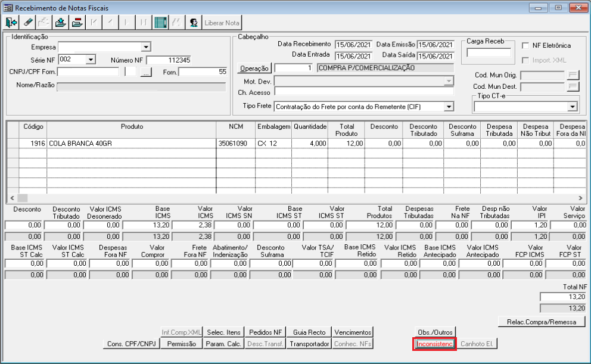Click Cons. CPF/CNPJ button
This screenshot has height=364, width=591.
coord(131,344)
